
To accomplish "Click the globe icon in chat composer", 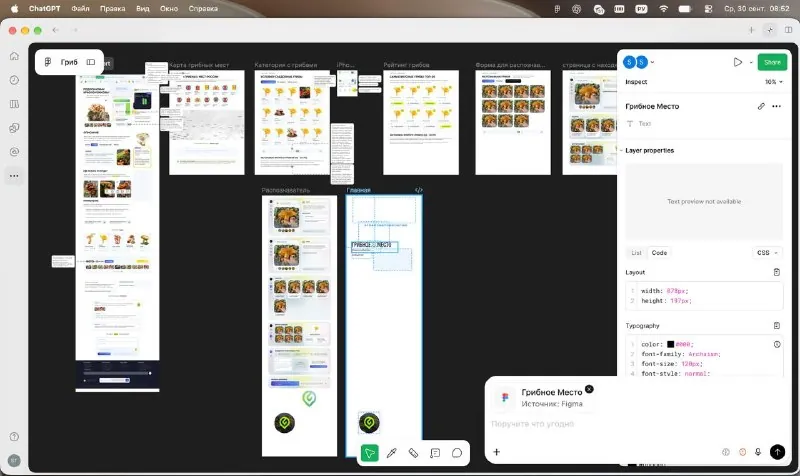I will [x=726, y=452].
